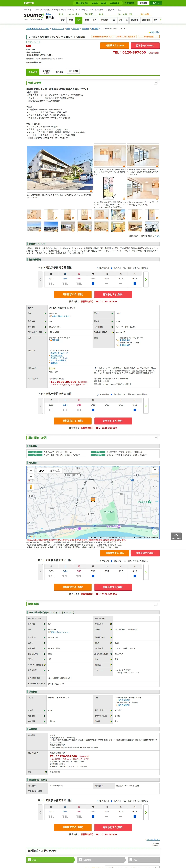Open the 物件 search icon in the top bar
186x868 pixels.
[x=95, y=3]
